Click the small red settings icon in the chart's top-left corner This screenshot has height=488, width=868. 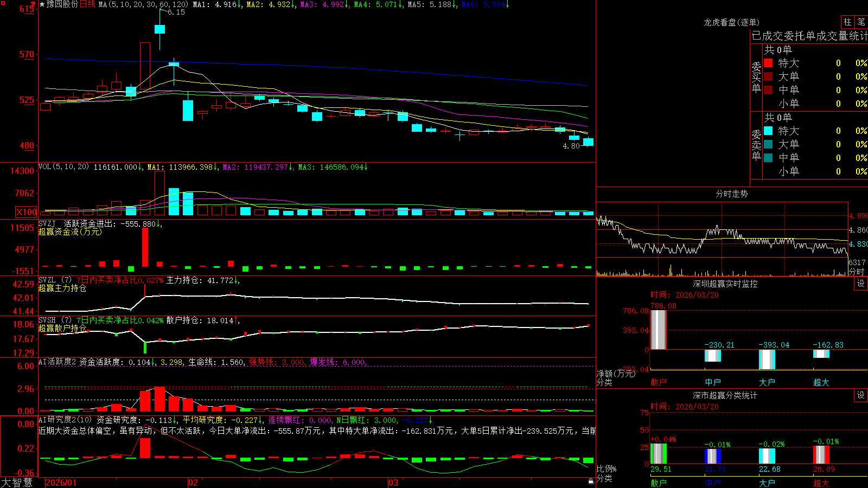[x=2, y=3]
